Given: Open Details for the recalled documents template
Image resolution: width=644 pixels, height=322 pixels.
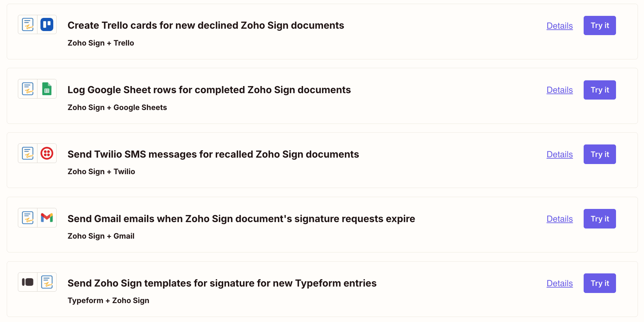Looking at the screenshot, I should tap(559, 155).
